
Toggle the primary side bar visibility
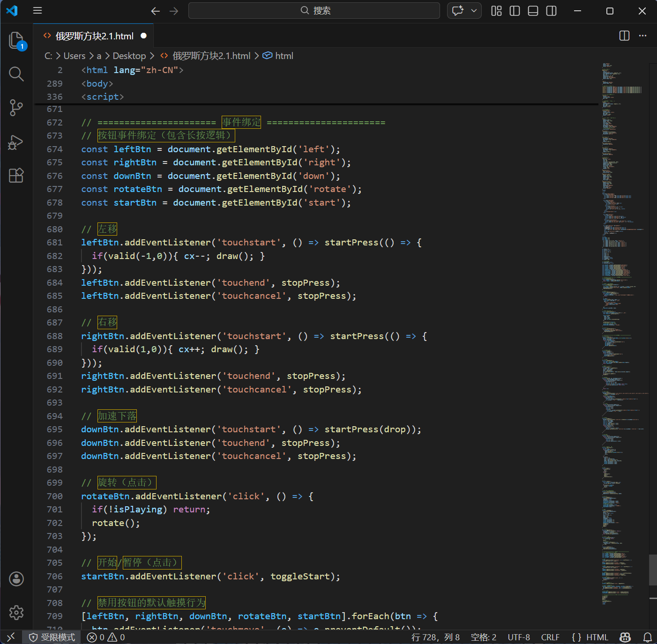[x=515, y=11]
